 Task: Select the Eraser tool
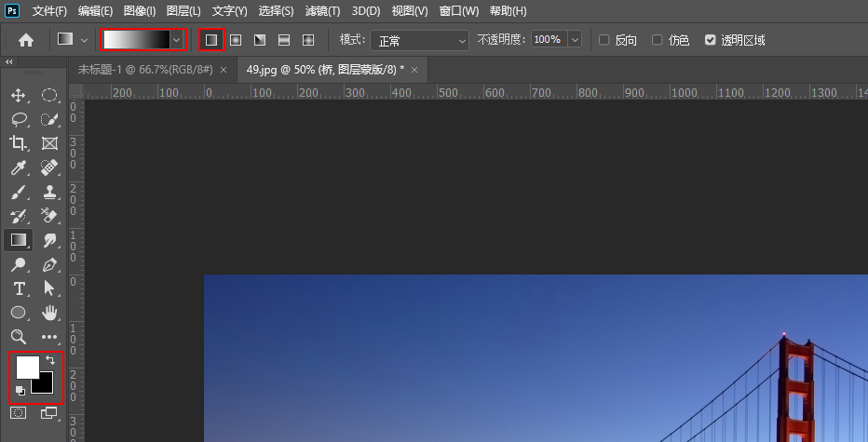tap(49, 216)
